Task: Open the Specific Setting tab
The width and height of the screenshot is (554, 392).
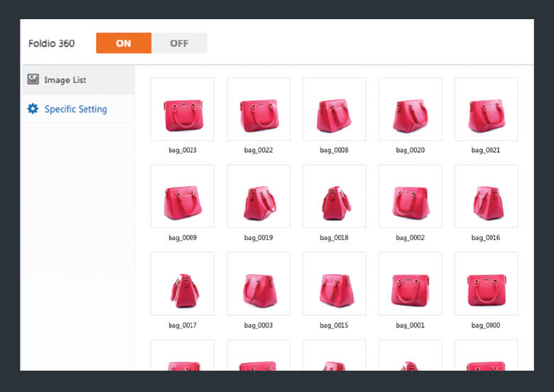Action: (x=78, y=109)
